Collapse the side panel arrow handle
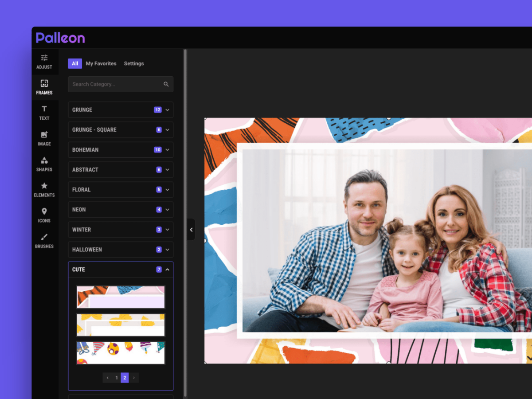Viewport: 532px width, 399px height. tap(191, 230)
